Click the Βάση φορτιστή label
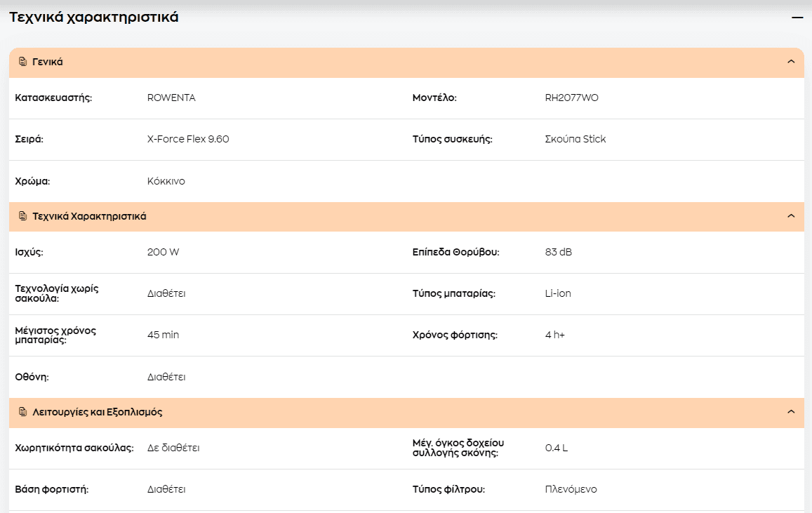Viewport: 812px width, 513px height. point(52,489)
